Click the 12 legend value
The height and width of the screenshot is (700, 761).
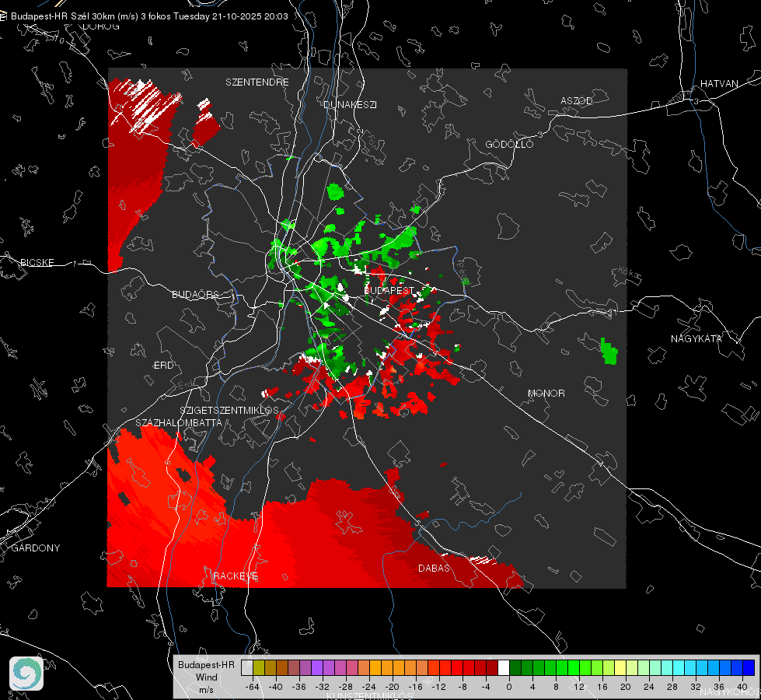pyautogui.click(x=579, y=687)
